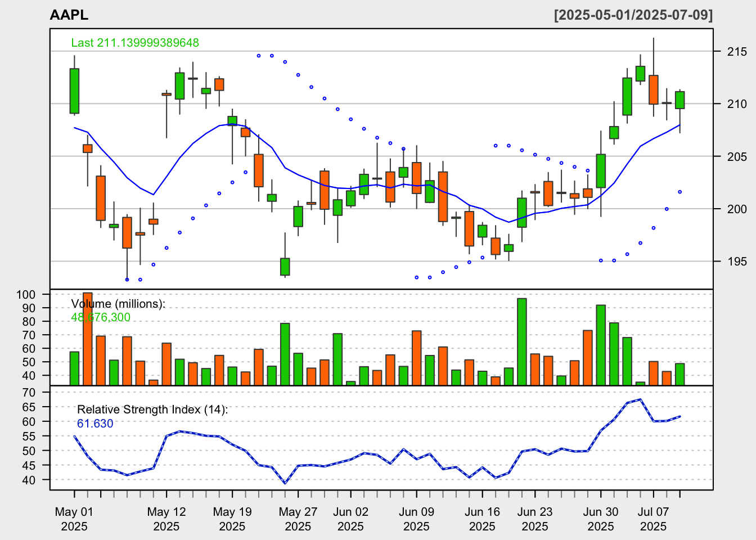The width and height of the screenshot is (756, 540).
Task: Click the 55 RSI axis label
Action: [x=29, y=436]
